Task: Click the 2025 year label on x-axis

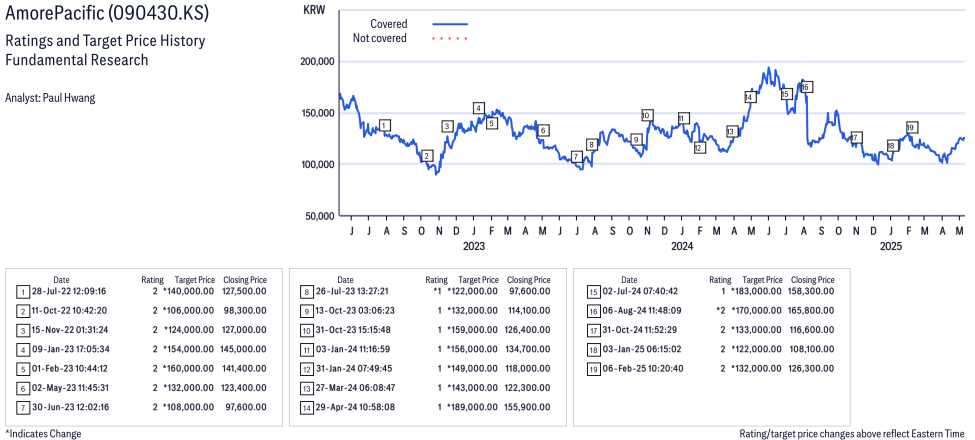Action: coord(890,246)
